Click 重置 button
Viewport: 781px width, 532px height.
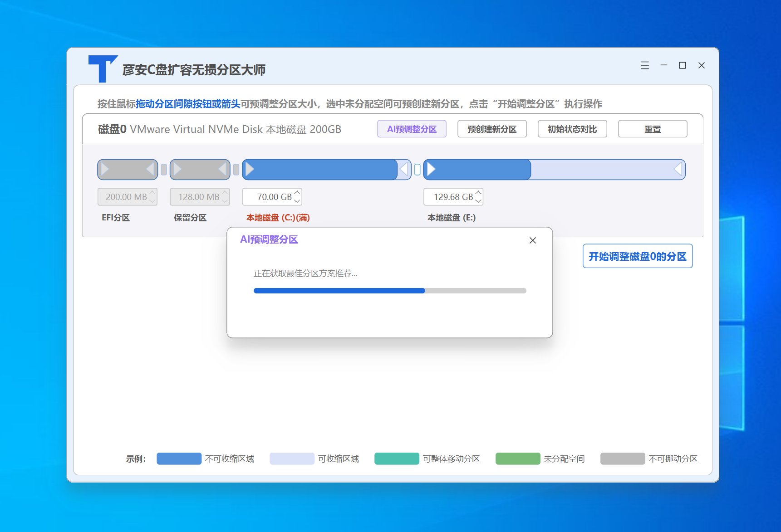[x=653, y=129]
